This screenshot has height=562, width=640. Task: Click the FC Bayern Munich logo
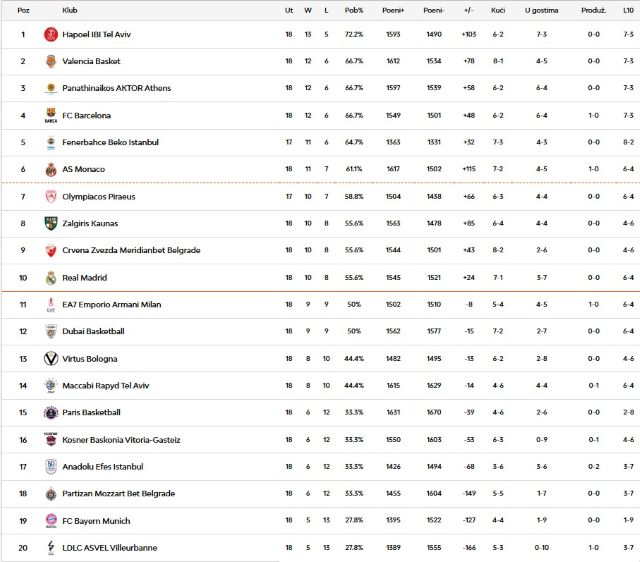(x=51, y=520)
